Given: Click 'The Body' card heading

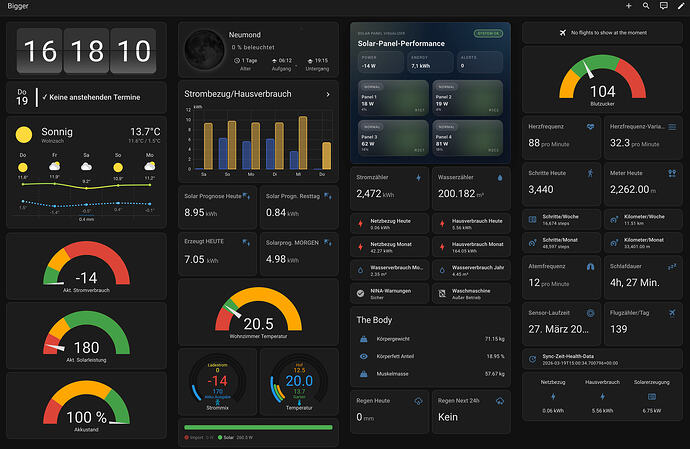Looking at the screenshot, I should [x=374, y=320].
